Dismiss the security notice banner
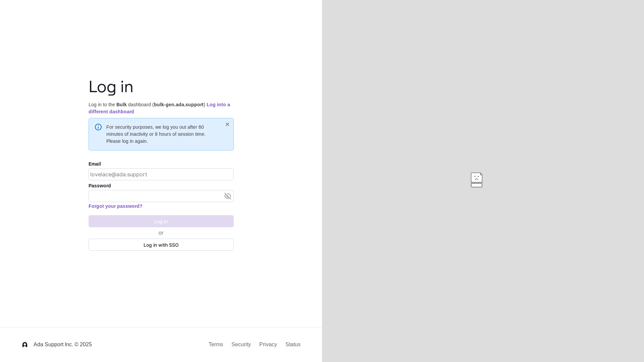Viewport: 644px width, 362px height. point(227,124)
